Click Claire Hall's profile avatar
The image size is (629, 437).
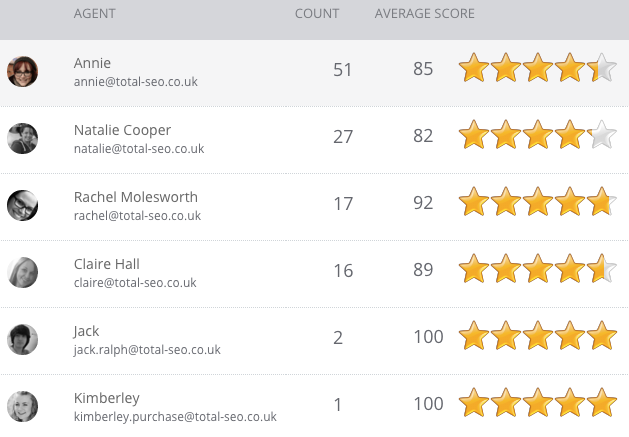[x=22, y=272]
